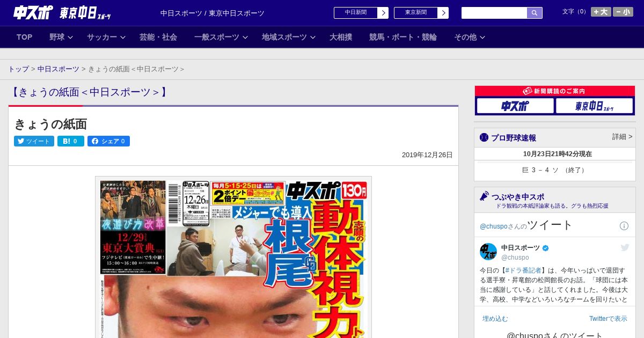Click the Hatena B! bookmark button
This screenshot has width=644, height=338.
pos(71,141)
